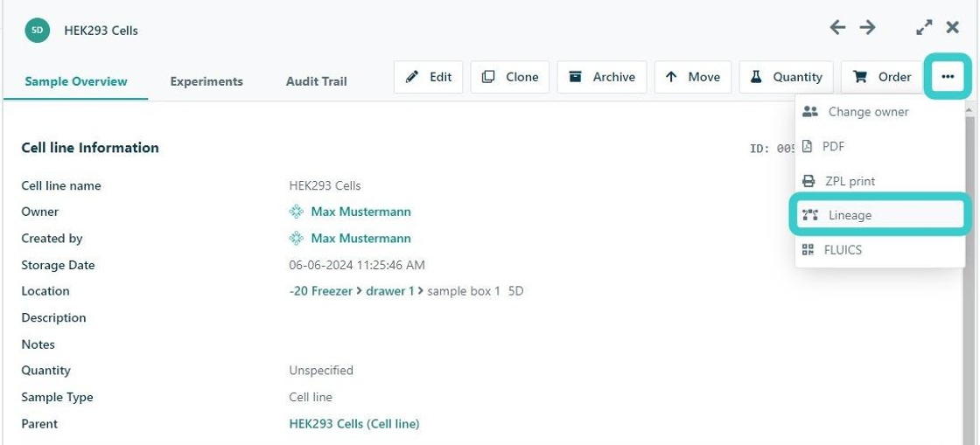Choose Change owner from the menu
Viewport: 980px width, 445px height.
tap(880, 112)
